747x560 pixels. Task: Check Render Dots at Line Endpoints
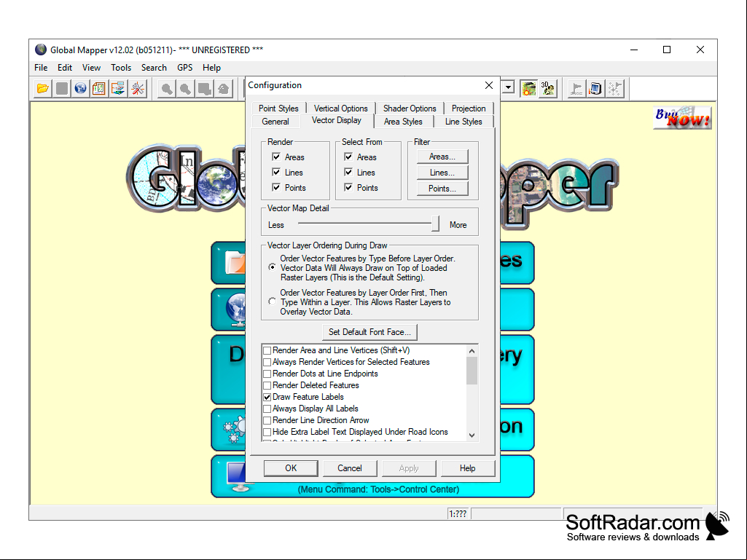coord(267,374)
